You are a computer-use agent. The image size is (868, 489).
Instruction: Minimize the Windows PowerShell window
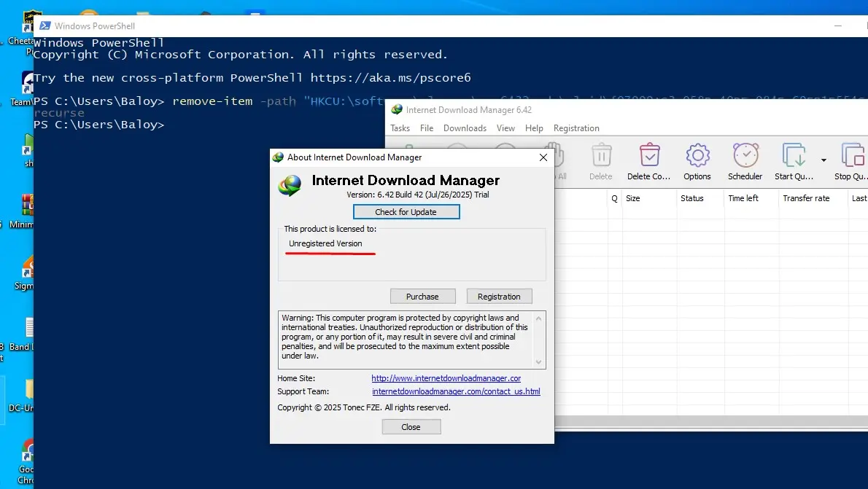[837, 26]
